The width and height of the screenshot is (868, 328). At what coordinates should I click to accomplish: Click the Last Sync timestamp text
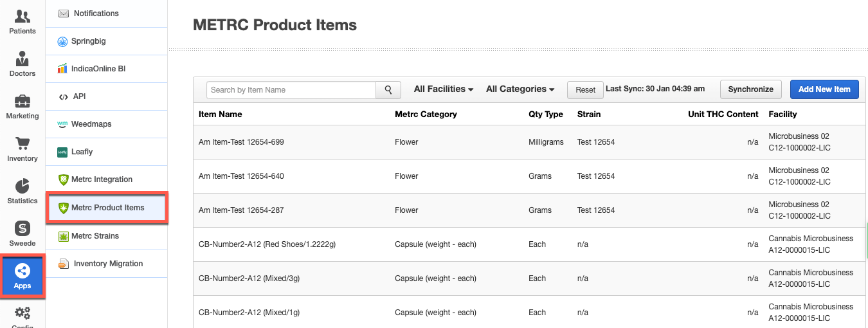[x=655, y=89]
